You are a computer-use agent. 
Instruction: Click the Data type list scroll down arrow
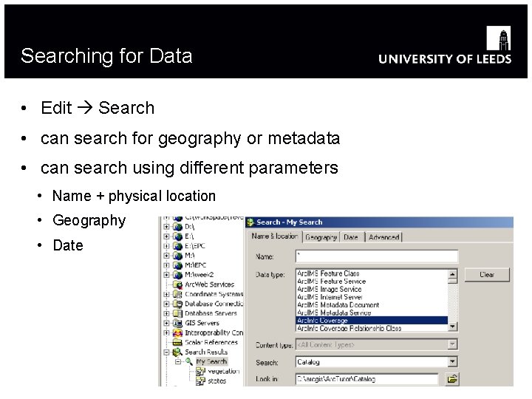[x=452, y=327]
